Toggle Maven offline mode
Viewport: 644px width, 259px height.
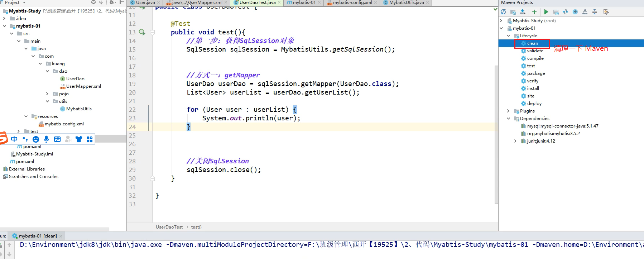566,12
